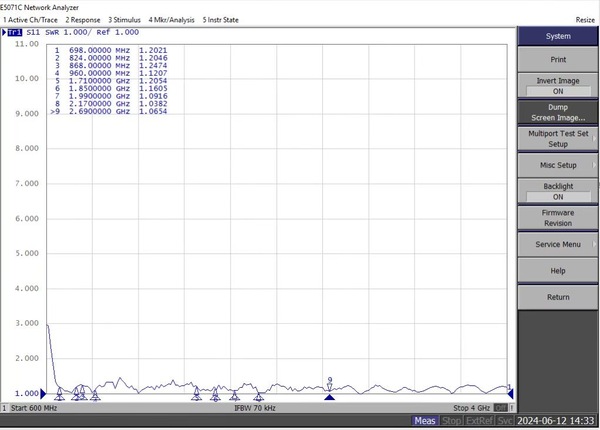Screen dimensions: 600x430
Task: Open Multiport Test Set Setup
Action: pos(557,138)
